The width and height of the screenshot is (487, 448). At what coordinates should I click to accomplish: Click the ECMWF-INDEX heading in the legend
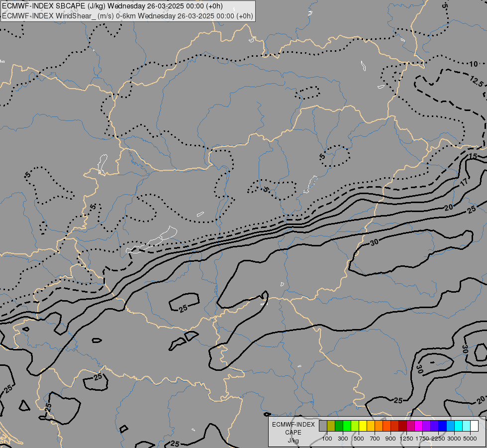click(x=293, y=425)
